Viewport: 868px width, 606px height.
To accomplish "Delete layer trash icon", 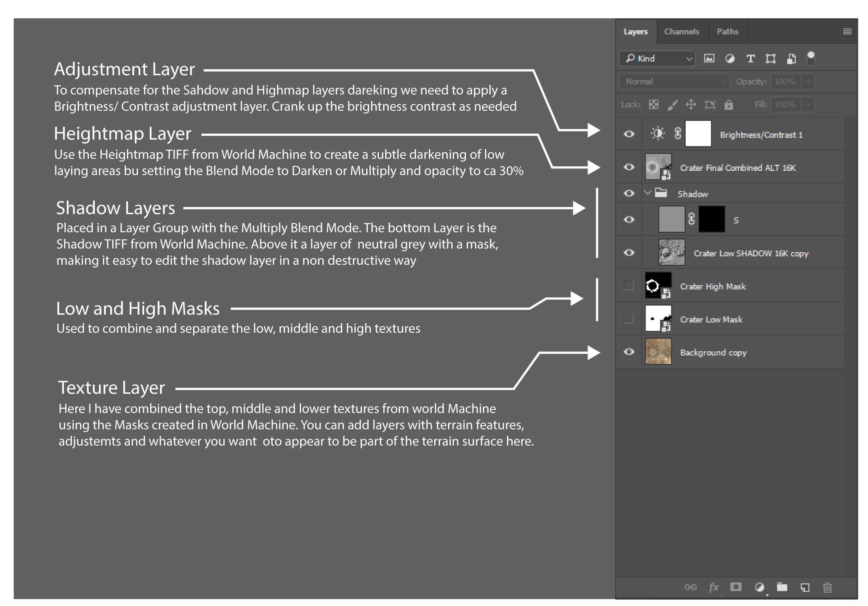I will (827, 587).
